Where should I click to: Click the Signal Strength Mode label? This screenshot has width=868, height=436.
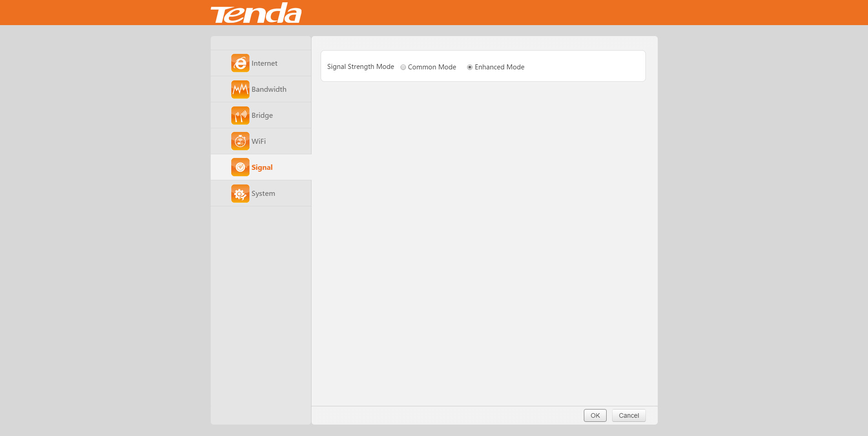click(x=360, y=67)
